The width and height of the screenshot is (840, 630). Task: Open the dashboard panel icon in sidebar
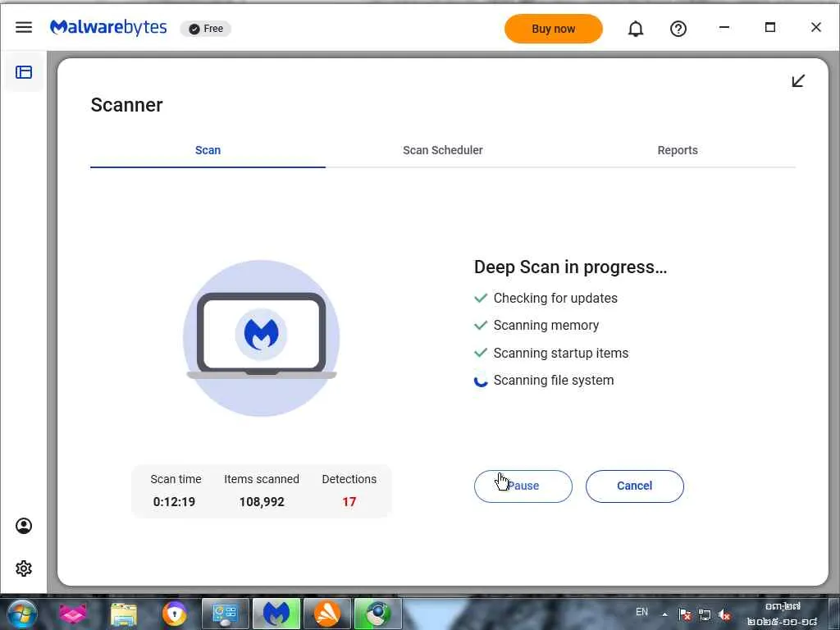coord(24,72)
